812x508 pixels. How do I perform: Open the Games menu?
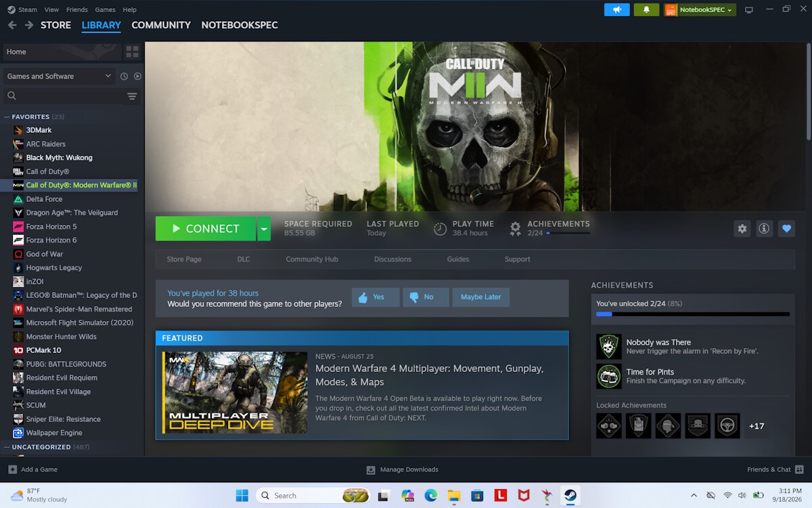click(x=105, y=9)
